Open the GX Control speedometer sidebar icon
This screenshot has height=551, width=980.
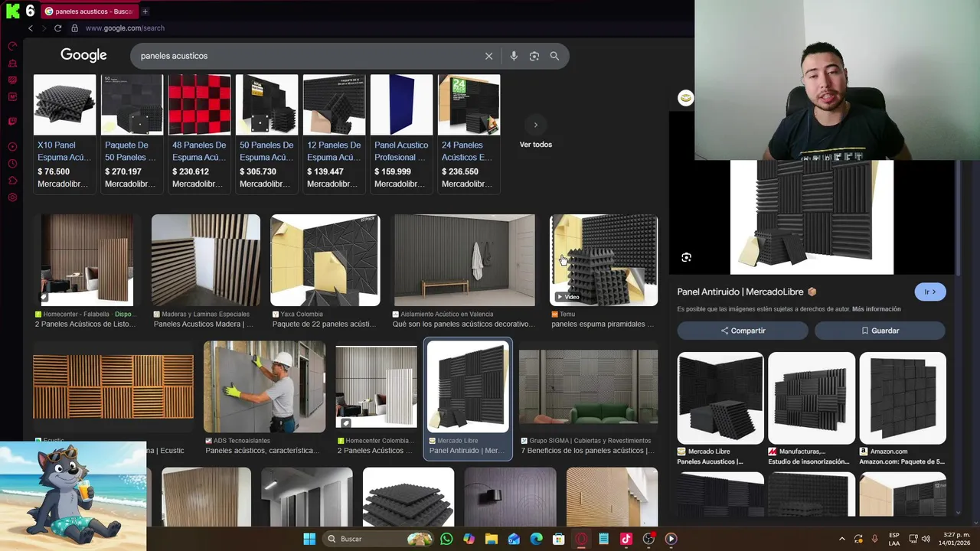pyautogui.click(x=12, y=46)
